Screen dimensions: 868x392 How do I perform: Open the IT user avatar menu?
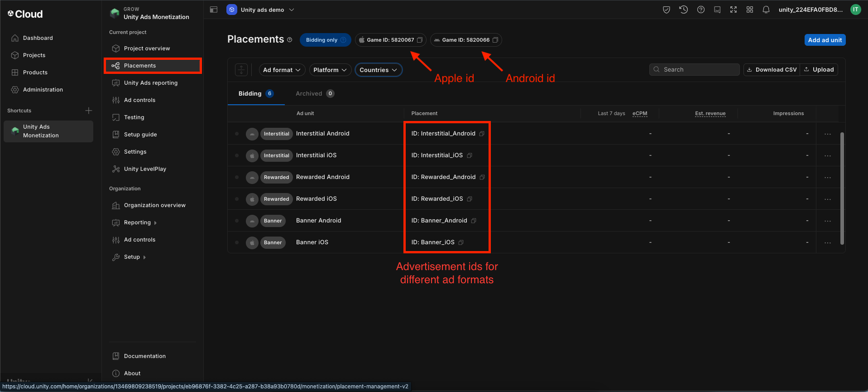(856, 10)
